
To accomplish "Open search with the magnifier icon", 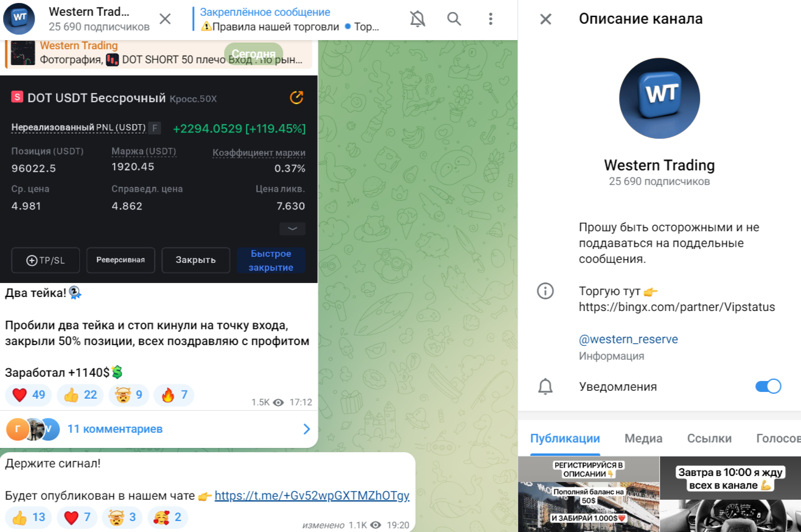I will [454, 19].
